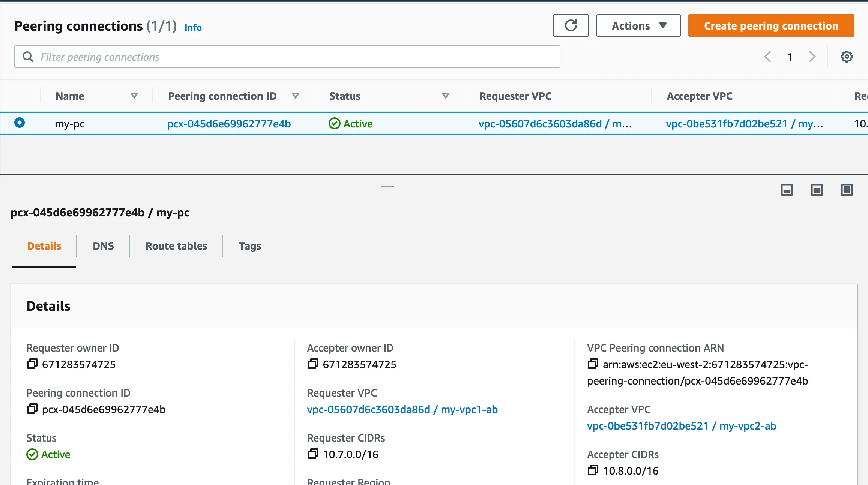Copy the VPC Peering connection ARN
868x485 pixels.
point(593,364)
